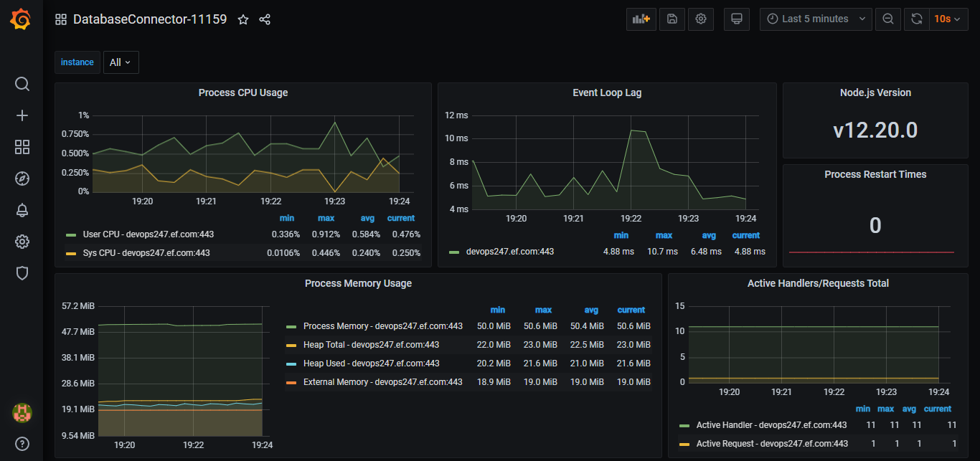Toggle User CPU series in legend
Image resolution: width=980 pixels, height=461 pixels.
coord(148,234)
